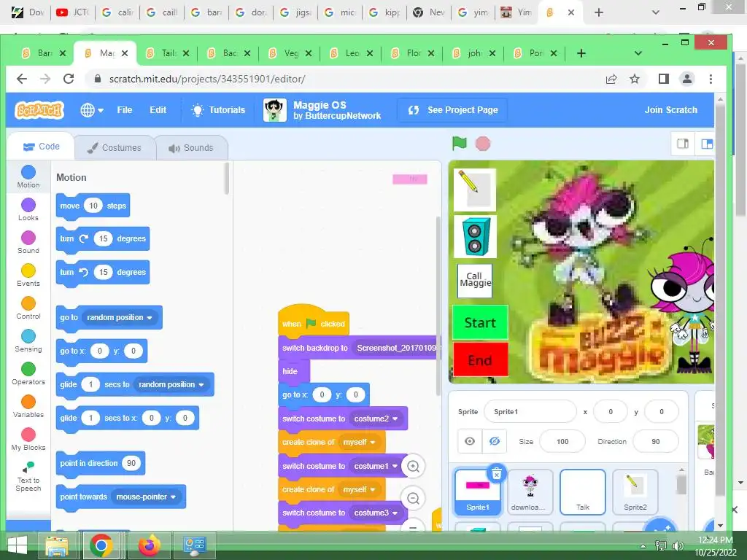The width and height of the screenshot is (747, 560).
Task: Click the steps value in move block
Action: 93,206
